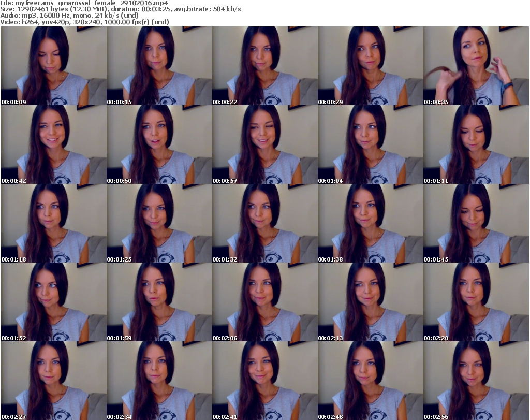Open the frame stamped 00:00:42

tap(54, 144)
